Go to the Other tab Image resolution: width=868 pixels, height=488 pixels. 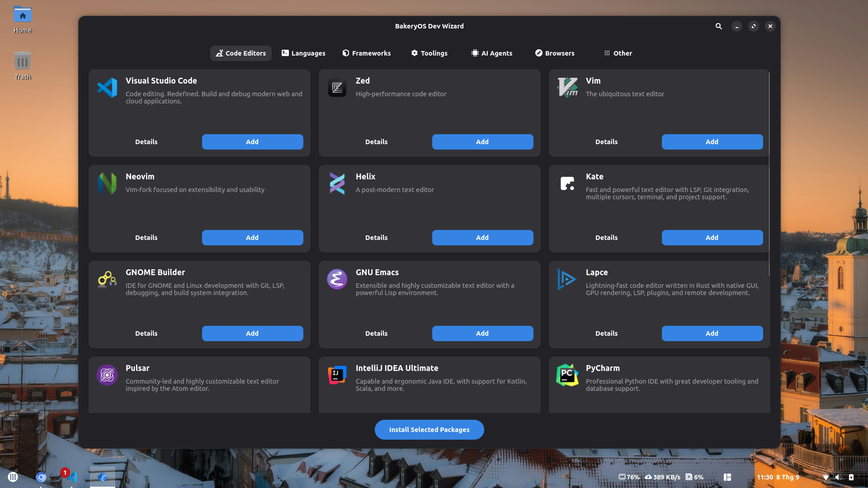click(x=618, y=53)
